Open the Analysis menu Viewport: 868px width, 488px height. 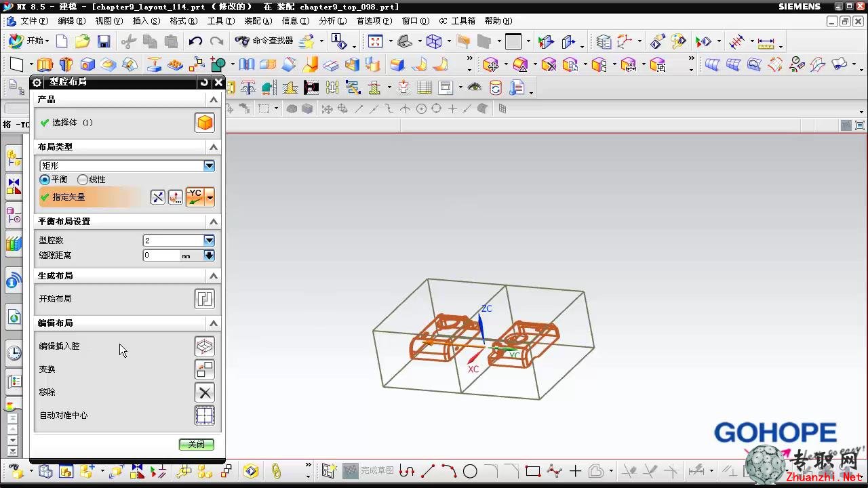tap(332, 21)
